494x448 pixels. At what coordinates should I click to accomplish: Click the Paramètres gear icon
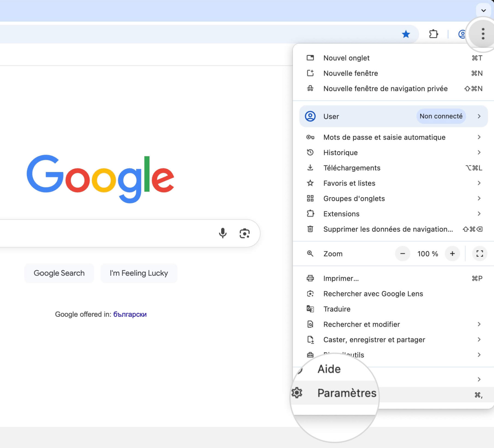point(297,393)
